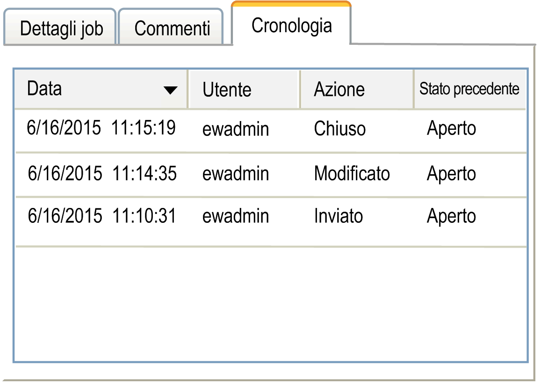Viewport: 548px width, 392px height.
Task: Click Aperto in the Modificato row
Action: pyautogui.click(x=451, y=174)
